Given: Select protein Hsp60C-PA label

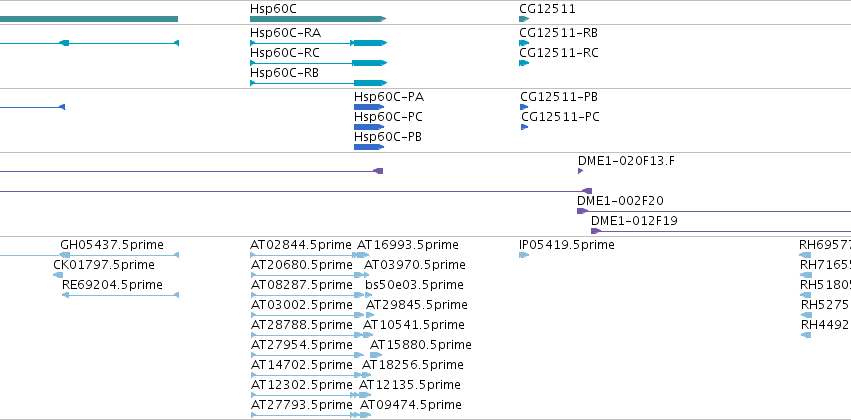Looking at the screenshot, I should [x=389, y=97].
